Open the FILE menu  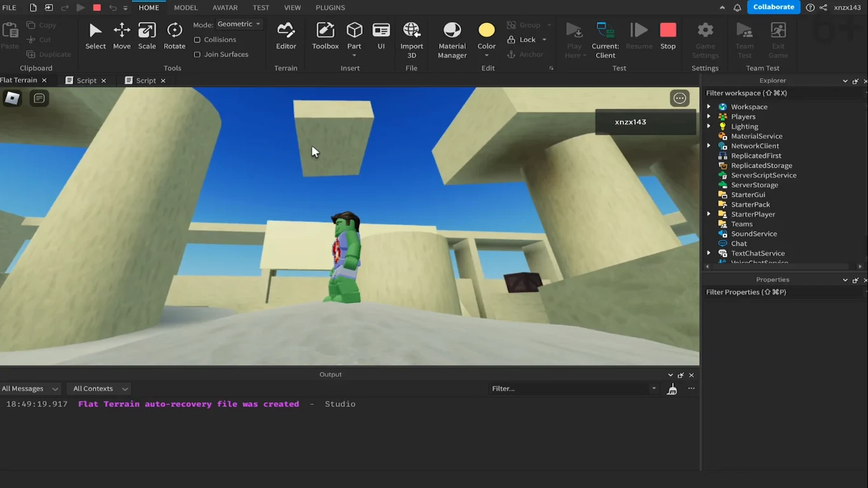click(9, 8)
